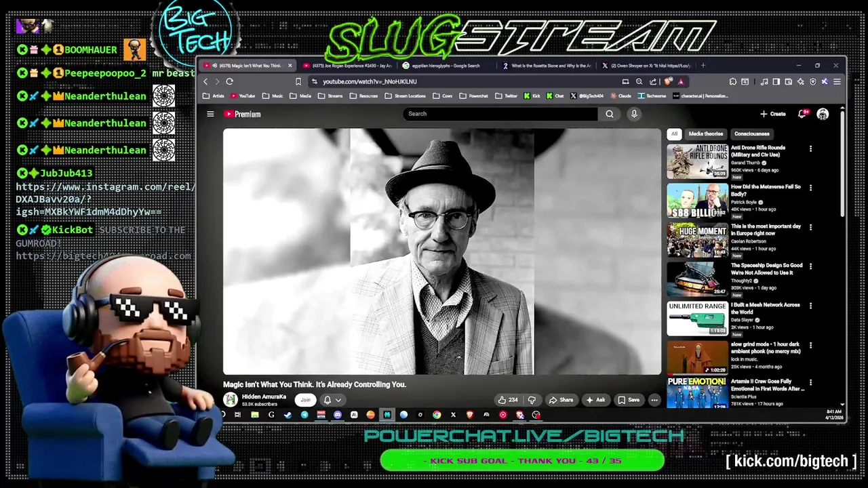Click the zoom magnifier icon in address bar

click(639, 81)
